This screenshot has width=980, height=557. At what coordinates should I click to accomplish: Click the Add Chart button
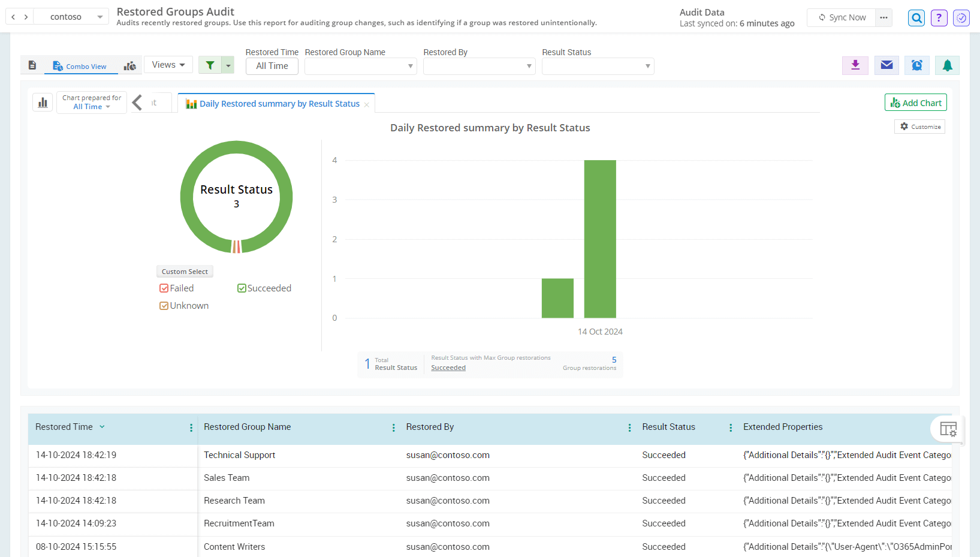[915, 103]
